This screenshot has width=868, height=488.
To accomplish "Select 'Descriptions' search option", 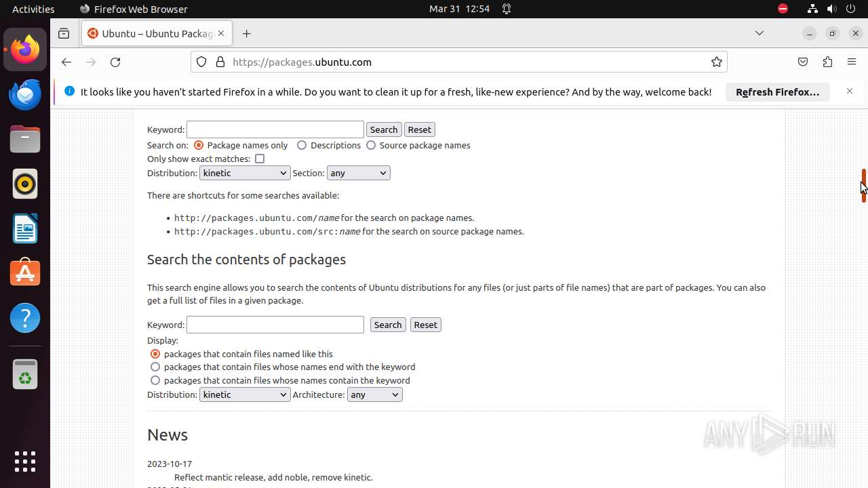I will tap(302, 145).
